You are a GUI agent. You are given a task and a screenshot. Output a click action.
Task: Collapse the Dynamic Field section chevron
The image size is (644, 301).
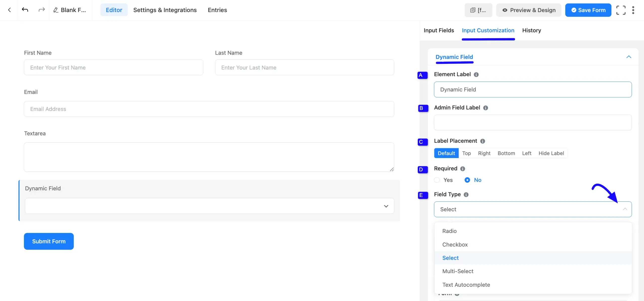click(628, 57)
